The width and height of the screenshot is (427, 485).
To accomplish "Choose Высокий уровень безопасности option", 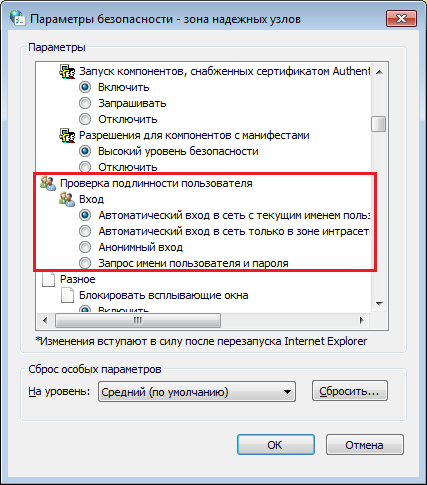I will point(85,151).
